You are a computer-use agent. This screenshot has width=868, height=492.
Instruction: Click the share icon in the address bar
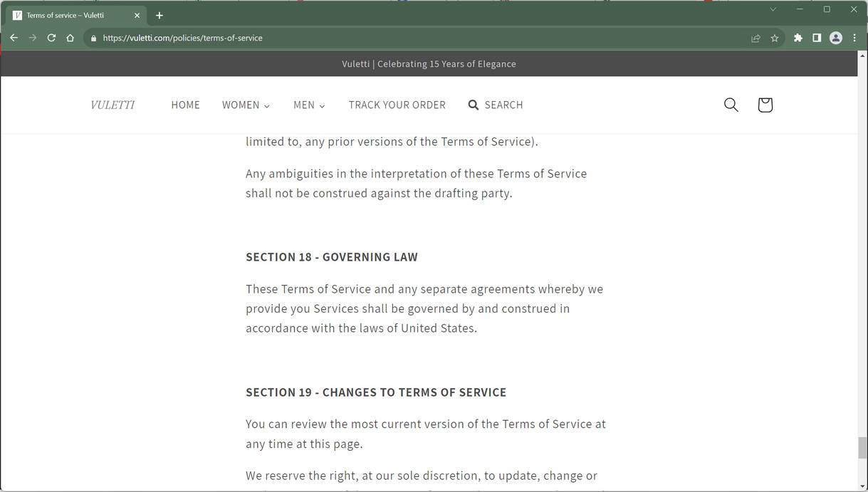[x=755, y=38]
